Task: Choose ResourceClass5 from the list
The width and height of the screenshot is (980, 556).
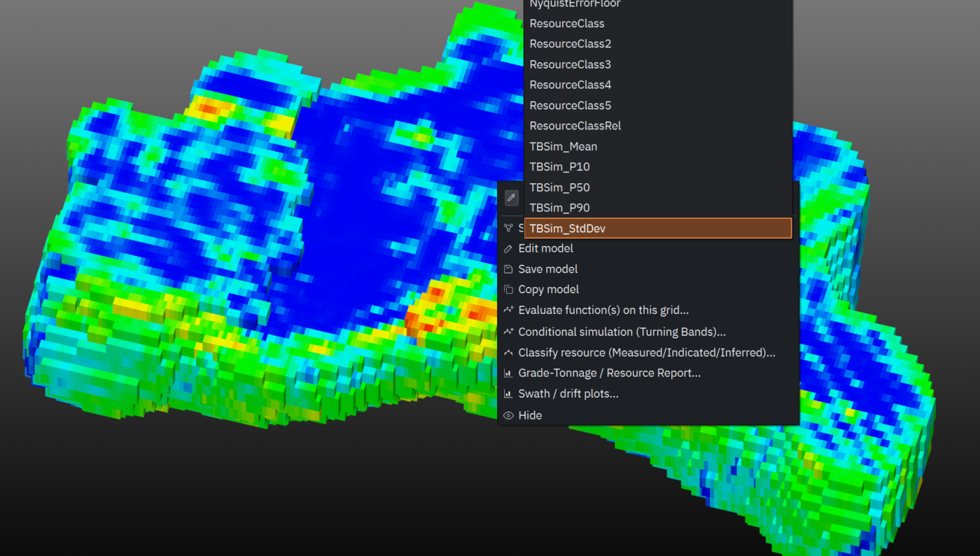Action: pos(658,105)
